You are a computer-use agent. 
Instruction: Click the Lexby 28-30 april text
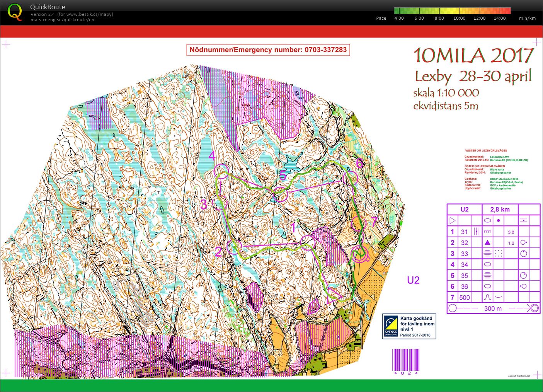pyautogui.click(x=473, y=76)
